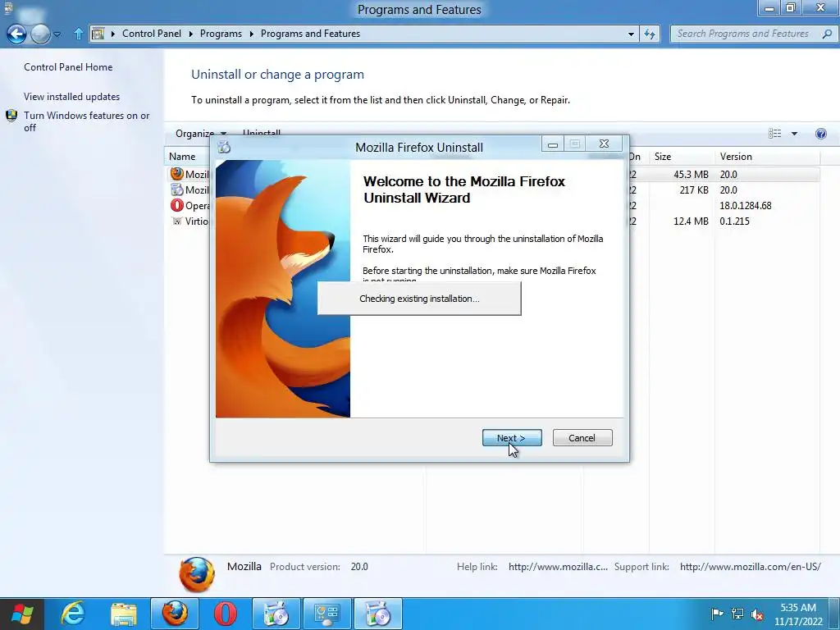Select the Mozilla Firefox row icon
Image resolution: width=840 pixels, height=630 pixels.
point(177,174)
